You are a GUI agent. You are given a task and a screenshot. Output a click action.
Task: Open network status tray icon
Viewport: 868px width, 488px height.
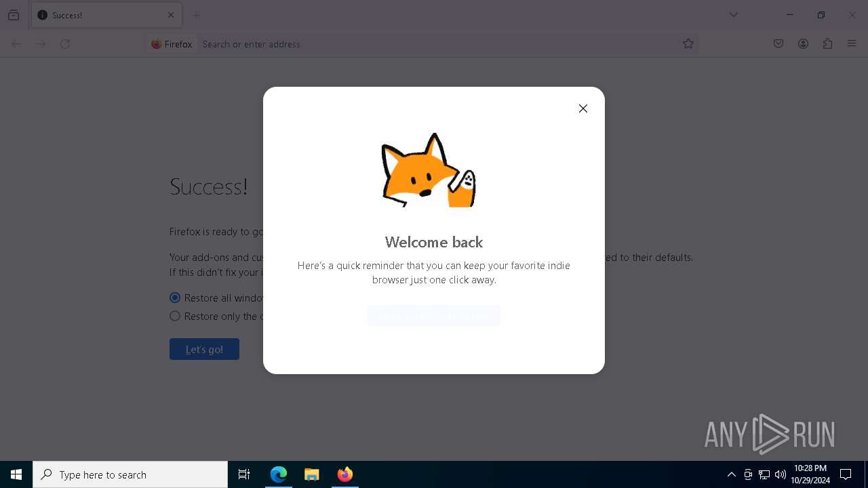point(764,474)
